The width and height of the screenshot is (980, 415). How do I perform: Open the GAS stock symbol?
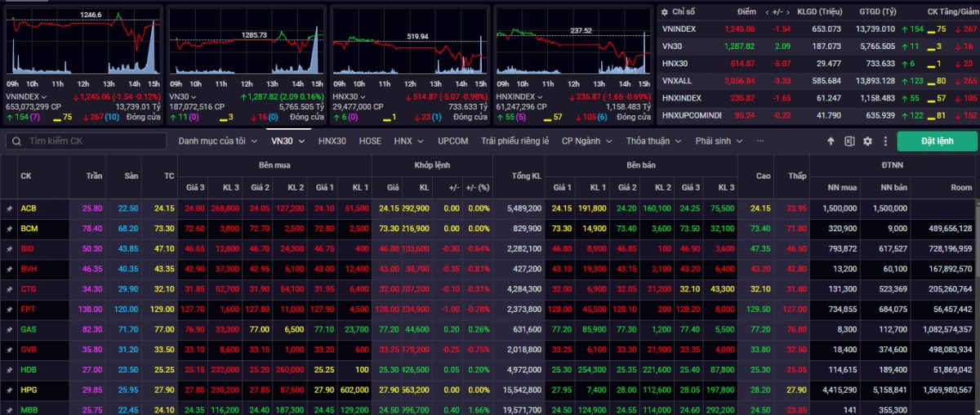coord(29,329)
